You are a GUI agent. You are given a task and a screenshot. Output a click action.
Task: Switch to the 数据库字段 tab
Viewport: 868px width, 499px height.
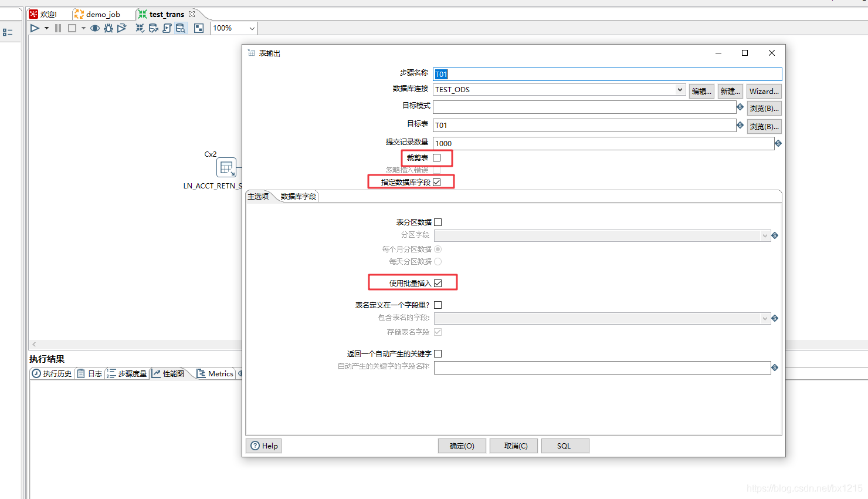click(299, 196)
